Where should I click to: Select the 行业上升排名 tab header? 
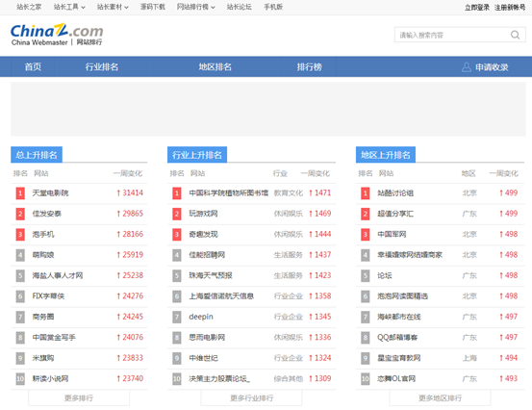coord(197,155)
